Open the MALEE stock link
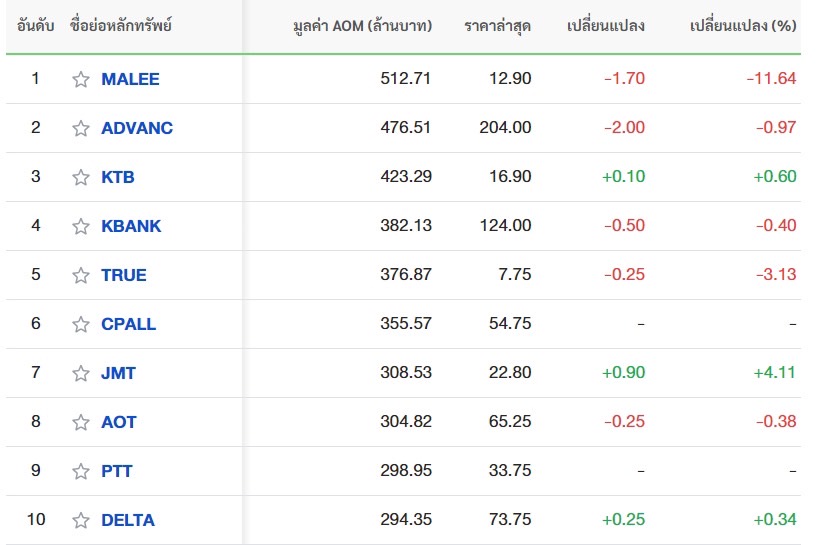Viewport: 819px width, 545px height. 130,79
